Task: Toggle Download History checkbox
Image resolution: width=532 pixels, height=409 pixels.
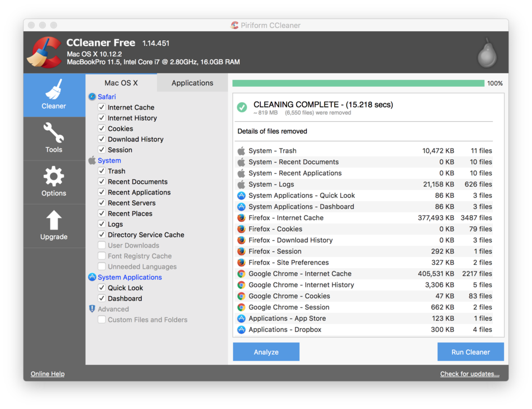Action: click(x=102, y=139)
